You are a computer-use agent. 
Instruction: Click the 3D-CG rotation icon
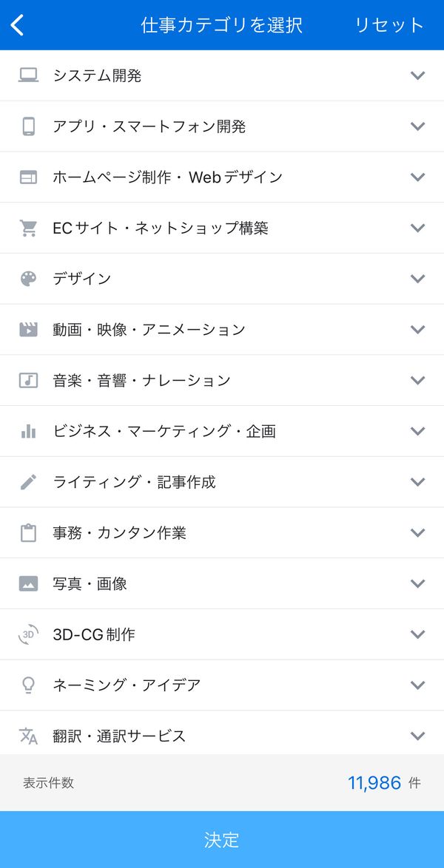[28, 634]
